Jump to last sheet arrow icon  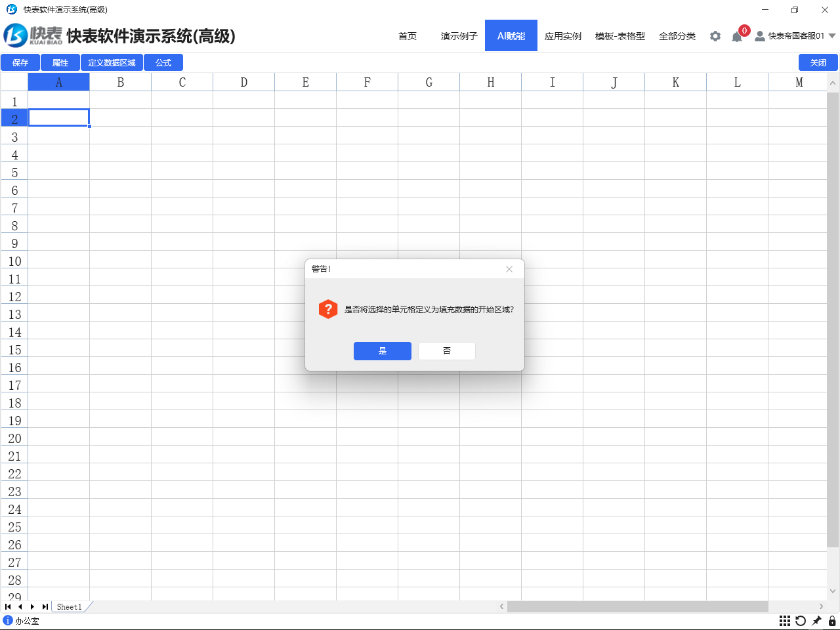click(x=45, y=607)
